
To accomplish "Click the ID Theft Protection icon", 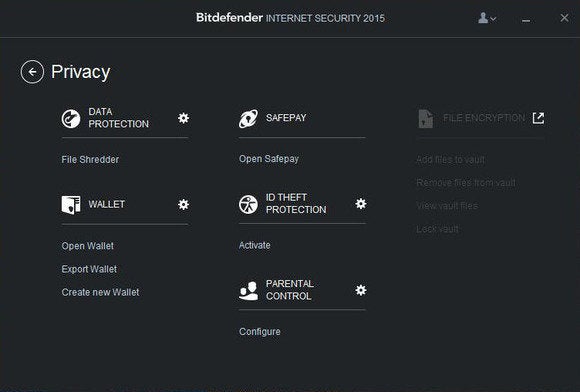I will 248,205.
